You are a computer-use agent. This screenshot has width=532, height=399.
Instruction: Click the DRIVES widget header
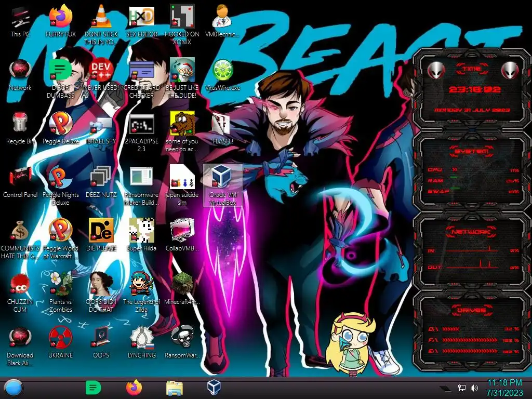471,310
